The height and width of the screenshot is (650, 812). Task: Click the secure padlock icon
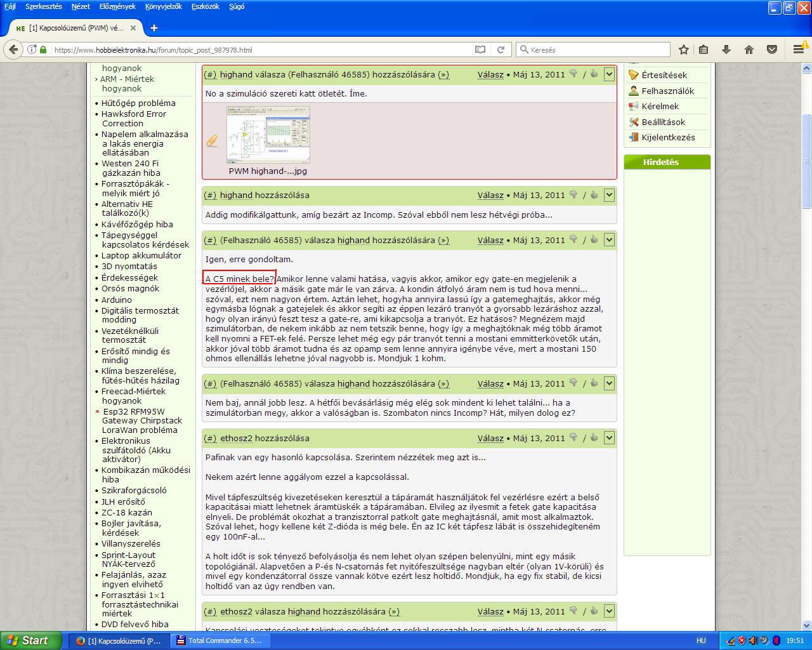[43, 50]
